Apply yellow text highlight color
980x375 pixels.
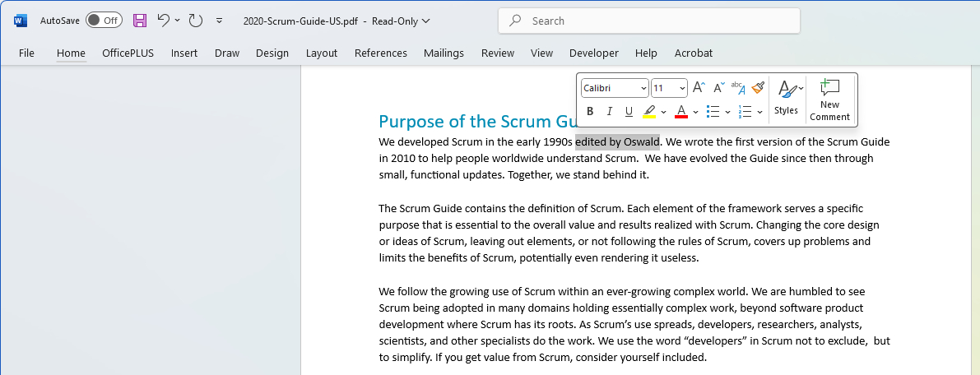(x=649, y=111)
